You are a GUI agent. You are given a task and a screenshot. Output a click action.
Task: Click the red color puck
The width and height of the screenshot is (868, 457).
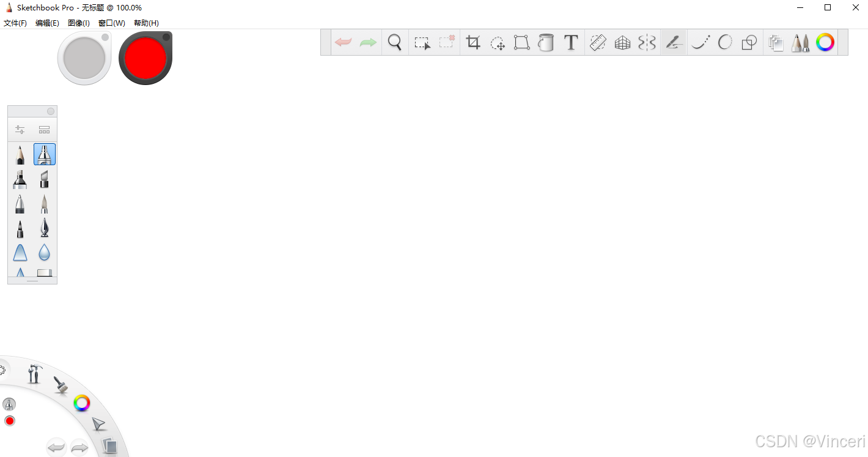click(x=145, y=58)
